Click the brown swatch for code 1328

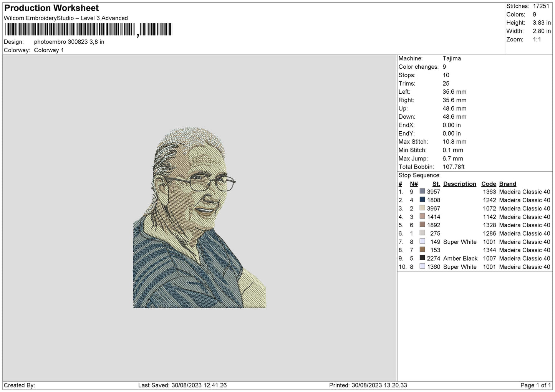422,225
